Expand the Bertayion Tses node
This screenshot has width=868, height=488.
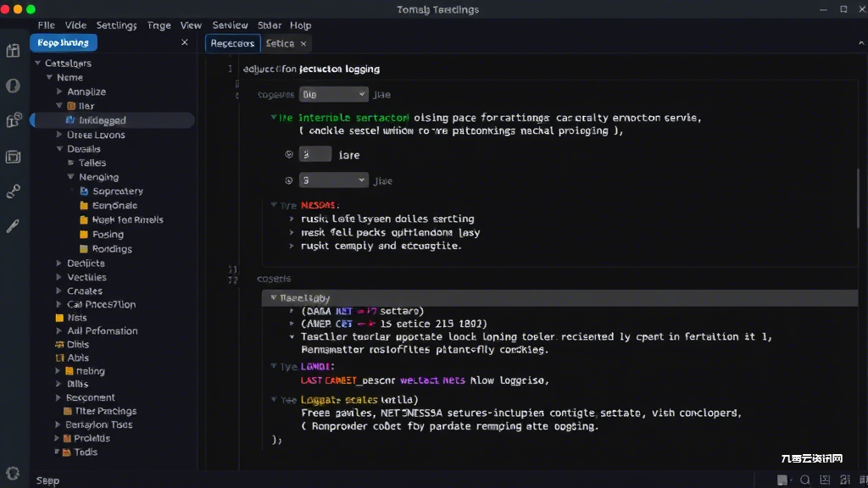coord(57,425)
